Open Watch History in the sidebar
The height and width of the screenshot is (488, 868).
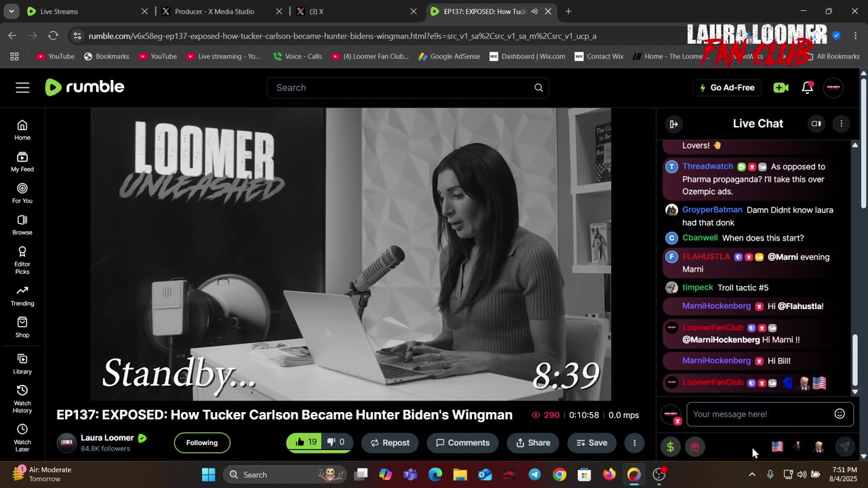tap(22, 399)
